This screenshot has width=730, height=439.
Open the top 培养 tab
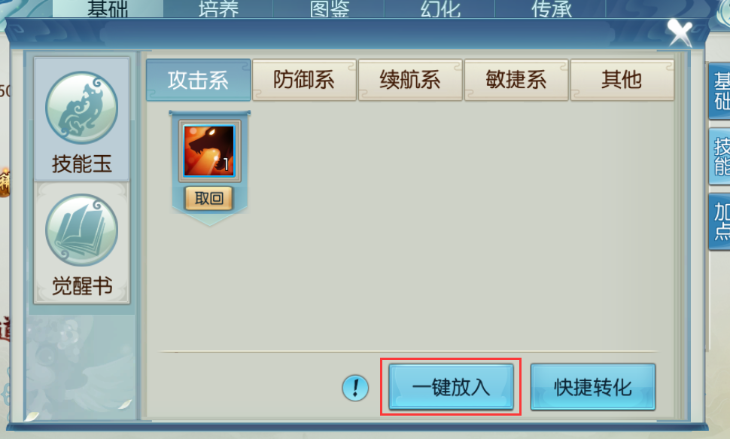pyautogui.click(x=218, y=9)
